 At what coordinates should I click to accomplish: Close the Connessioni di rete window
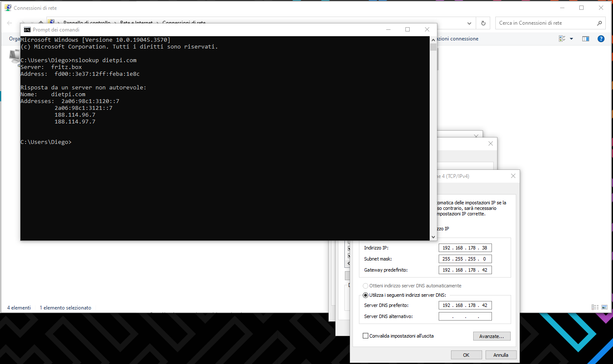tap(601, 8)
